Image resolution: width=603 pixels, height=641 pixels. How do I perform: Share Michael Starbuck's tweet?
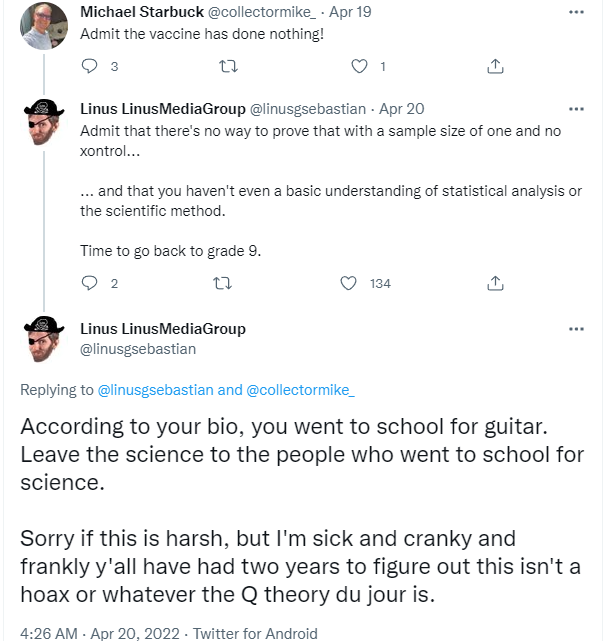(x=495, y=66)
